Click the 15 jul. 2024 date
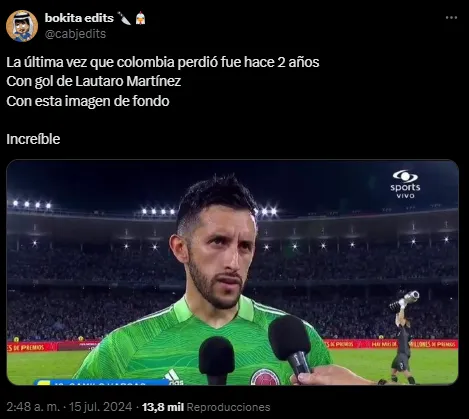The image size is (469, 419). point(100,407)
